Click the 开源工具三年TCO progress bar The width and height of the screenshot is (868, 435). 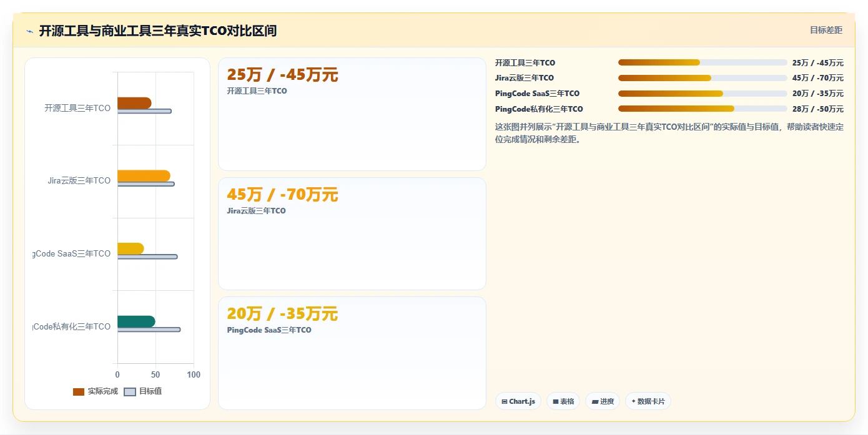tap(703, 62)
